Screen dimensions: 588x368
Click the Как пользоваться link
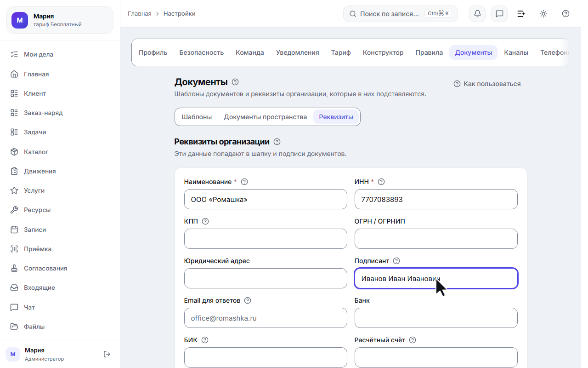click(x=487, y=84)
